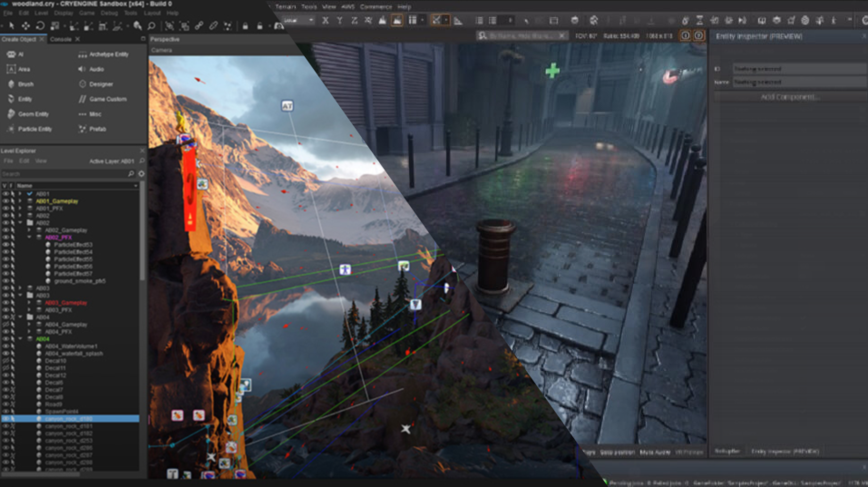Image resolution: width=868 pixels, height=487 pixels.
Task: Activate the Move tool four-arrow icon
Action: 25,25
